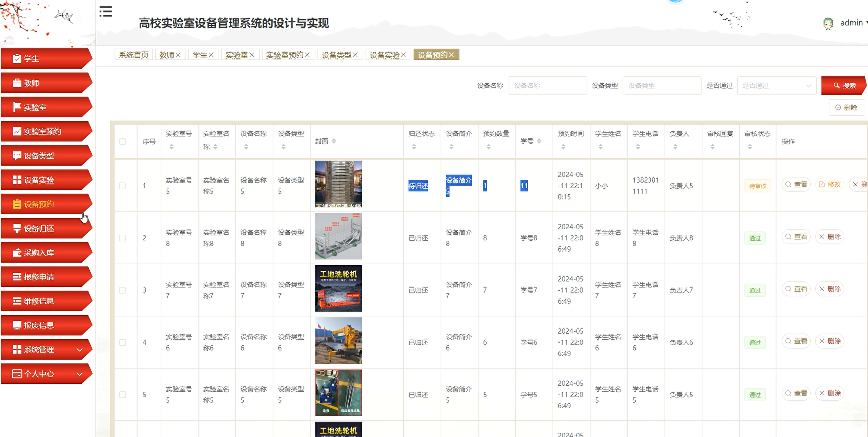Sort by 实验室号 column arrows

(x=172, y=147)
